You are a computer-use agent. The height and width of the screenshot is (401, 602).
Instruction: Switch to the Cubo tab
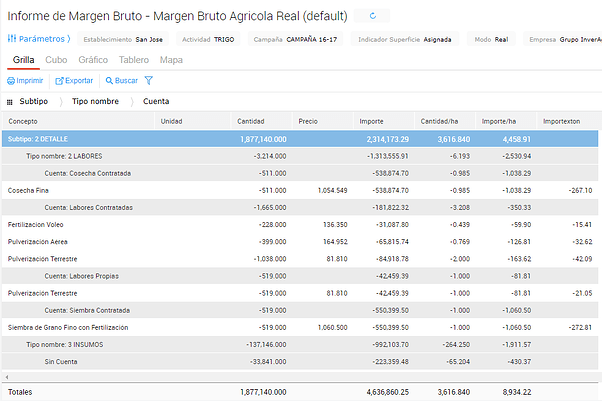pos(56,60)
